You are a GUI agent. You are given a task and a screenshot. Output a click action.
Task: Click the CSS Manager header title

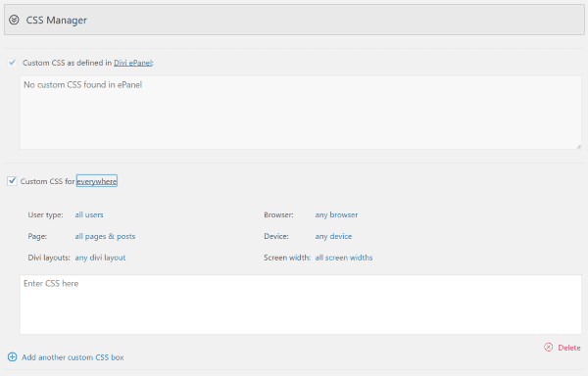pos(56,21)
